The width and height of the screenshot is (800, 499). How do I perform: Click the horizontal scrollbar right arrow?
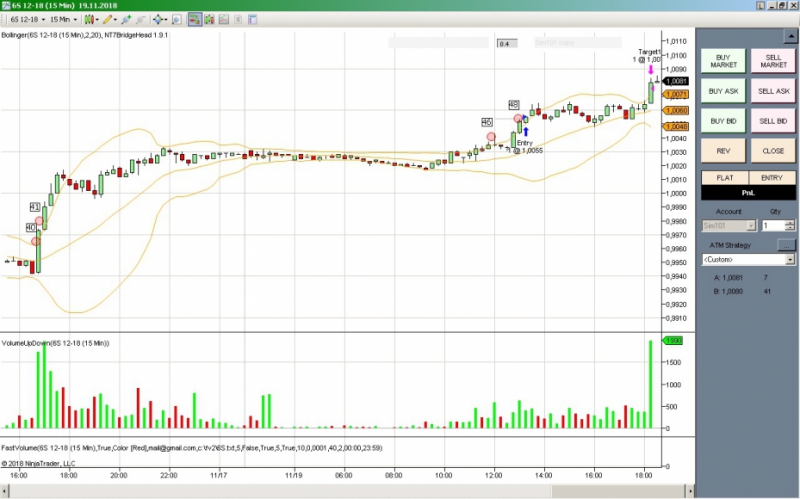(690, 491)
